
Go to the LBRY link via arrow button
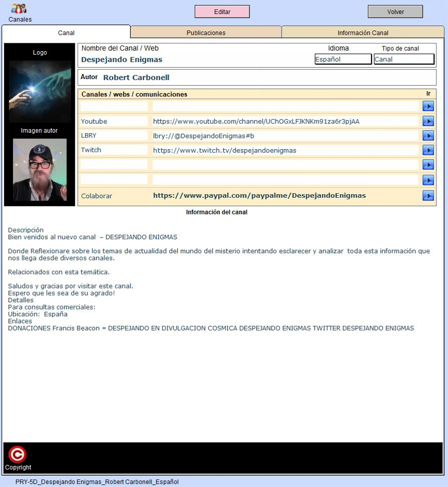coord(428,136)
